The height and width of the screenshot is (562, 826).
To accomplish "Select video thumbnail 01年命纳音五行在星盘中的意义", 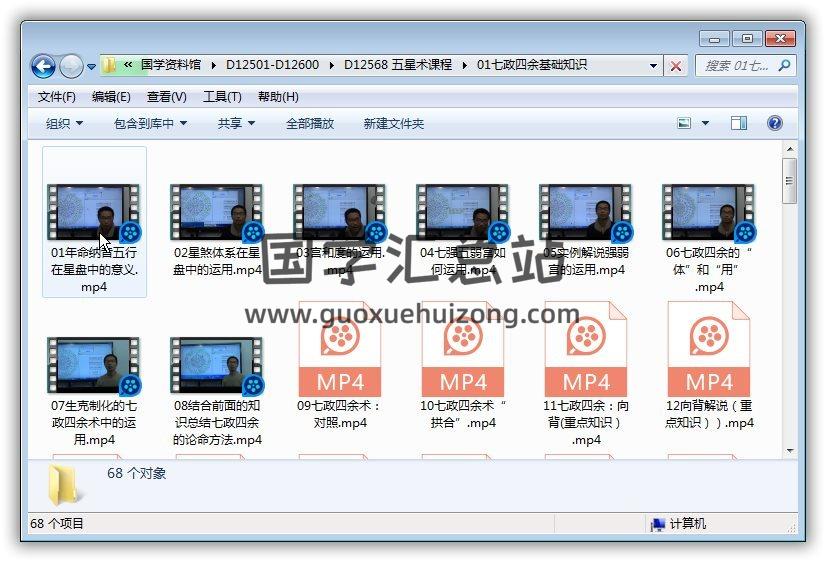I will click(x=94, y=212).
